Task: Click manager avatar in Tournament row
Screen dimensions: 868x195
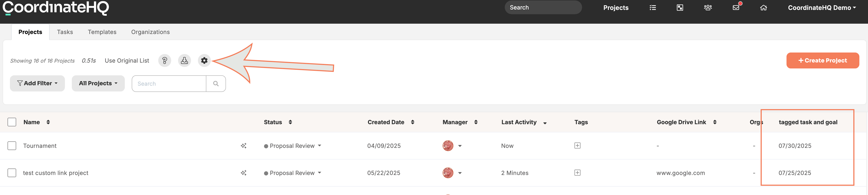Action: coord(448,145)
